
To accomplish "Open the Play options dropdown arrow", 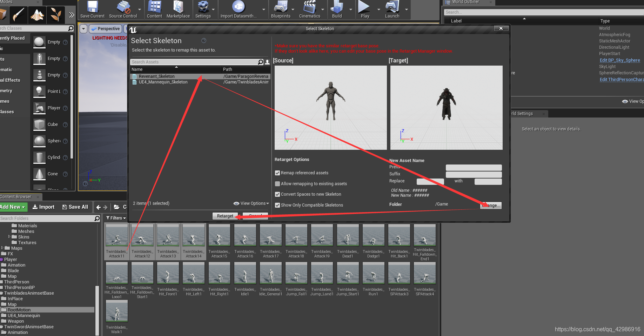I will point(378,9).
